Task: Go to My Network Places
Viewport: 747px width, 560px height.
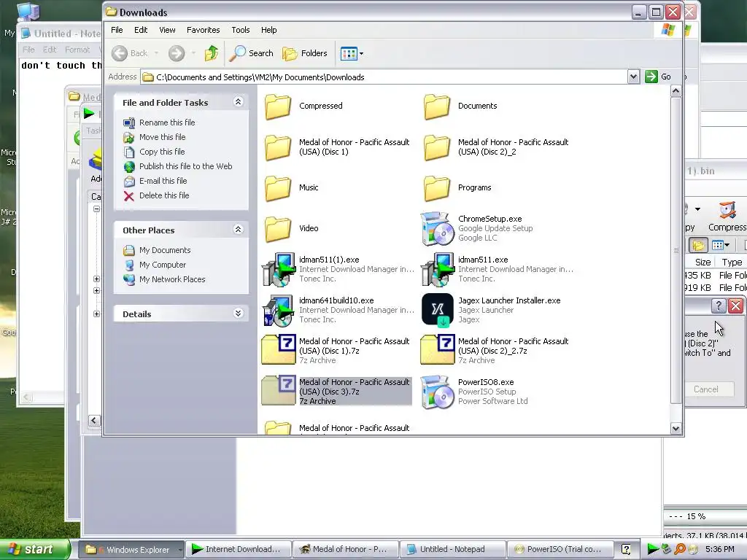Action: [x=172, y=279]
